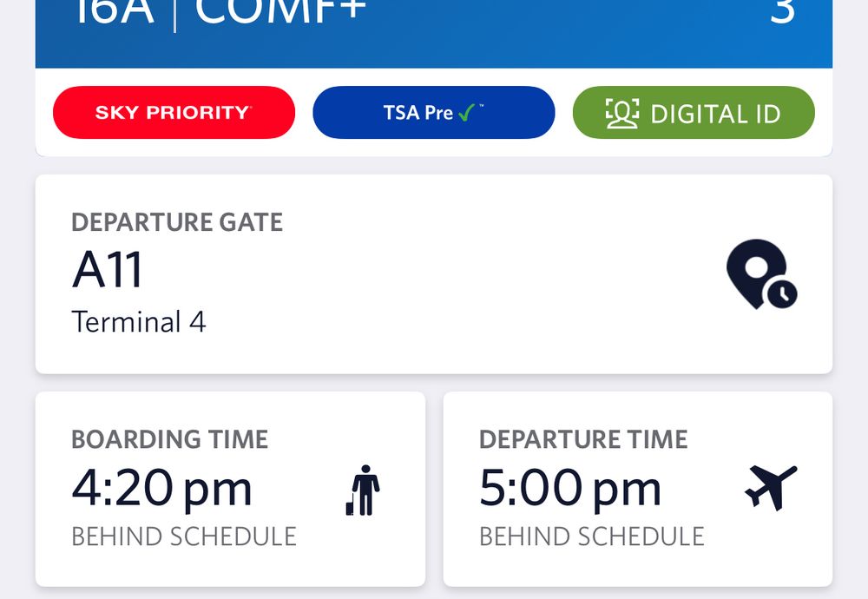
Task: Open the DEPARTURE GATE heading
Action: click(177, 222)
